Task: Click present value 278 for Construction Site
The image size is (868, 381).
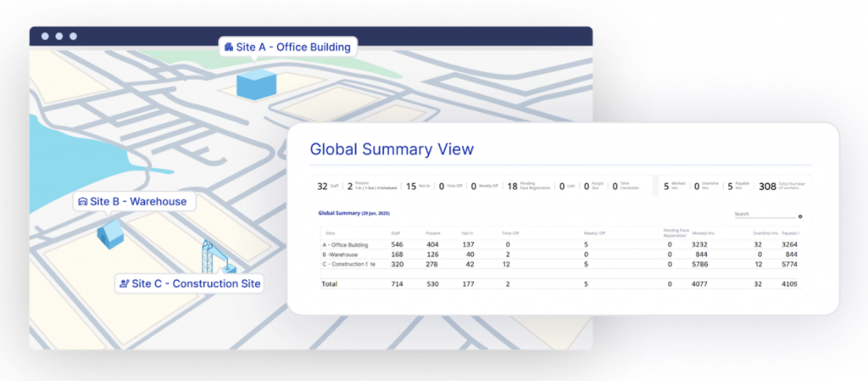Action: 433,264
